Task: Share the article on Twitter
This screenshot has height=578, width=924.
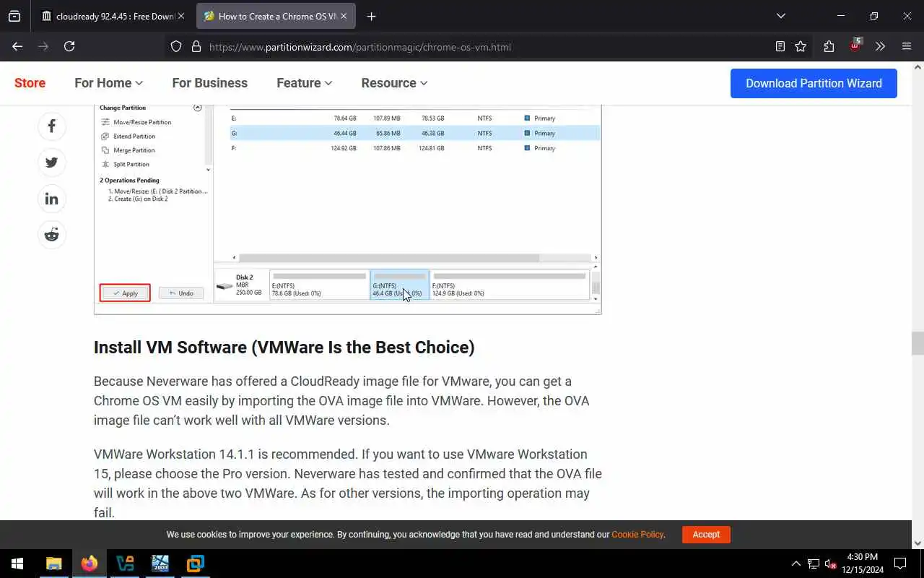Action: click(52, 163)
